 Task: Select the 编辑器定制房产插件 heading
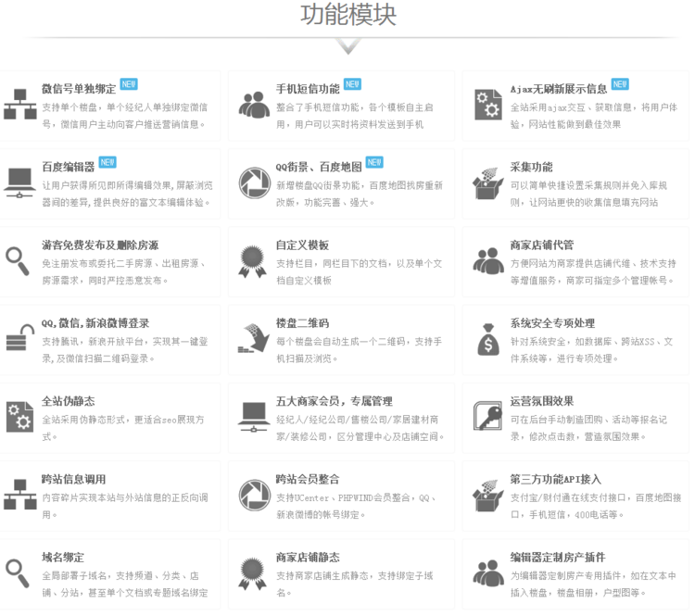coord(558,557)
